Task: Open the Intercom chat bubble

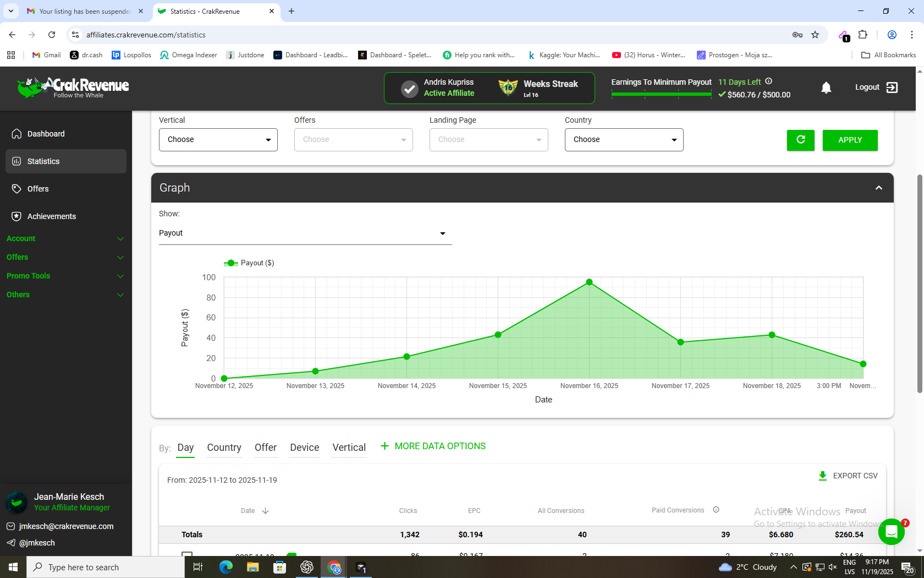Action: pyautogui.click(x=892, y=532)
